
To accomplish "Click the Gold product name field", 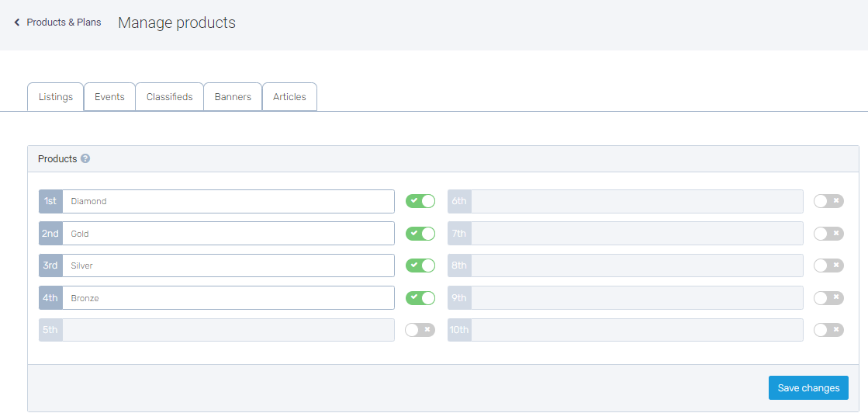I will click(x=228, y=233).
